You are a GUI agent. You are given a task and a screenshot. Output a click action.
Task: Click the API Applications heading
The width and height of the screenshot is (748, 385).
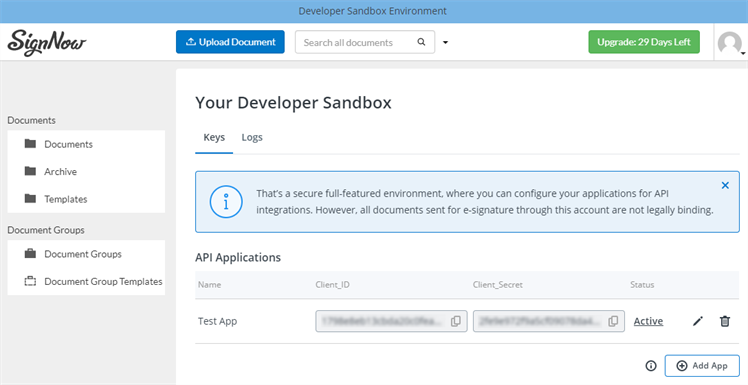click(x=238, y=258)
